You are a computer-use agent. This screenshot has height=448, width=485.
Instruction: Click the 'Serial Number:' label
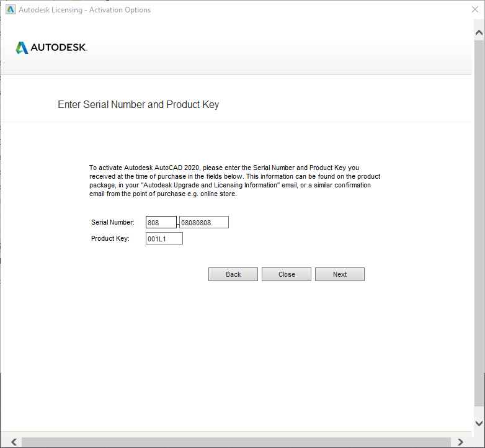113,222
